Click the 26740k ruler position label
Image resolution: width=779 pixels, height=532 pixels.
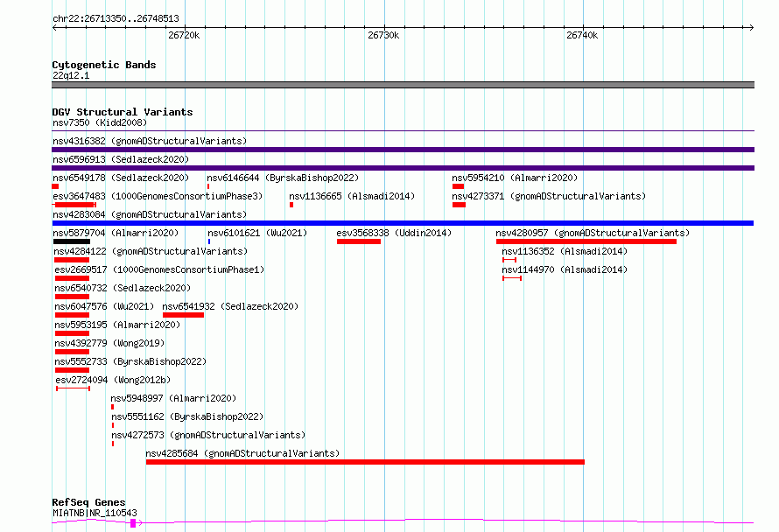click(582, 35)
